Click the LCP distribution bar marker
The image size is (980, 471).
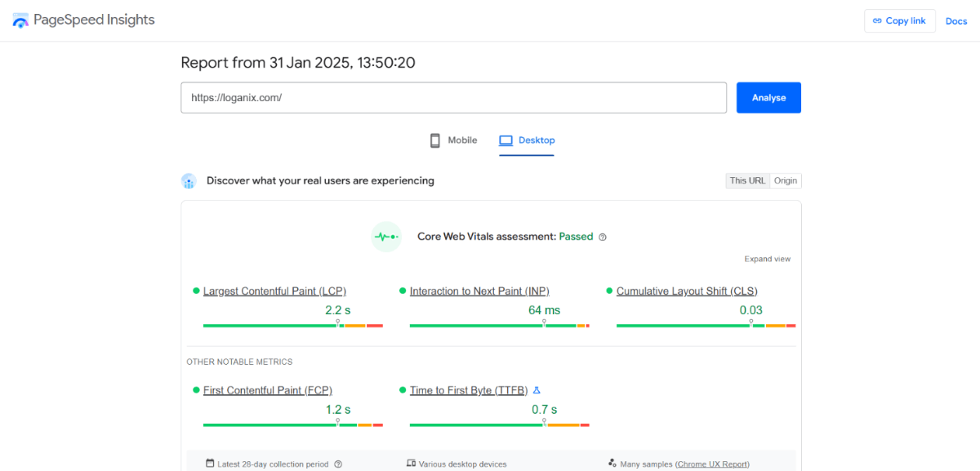click(338, 323)
